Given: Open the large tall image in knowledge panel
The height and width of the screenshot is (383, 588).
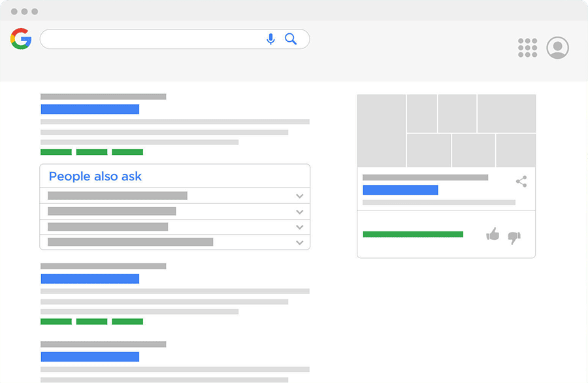Looking at the screenshot, I should (x=382, y=131).
